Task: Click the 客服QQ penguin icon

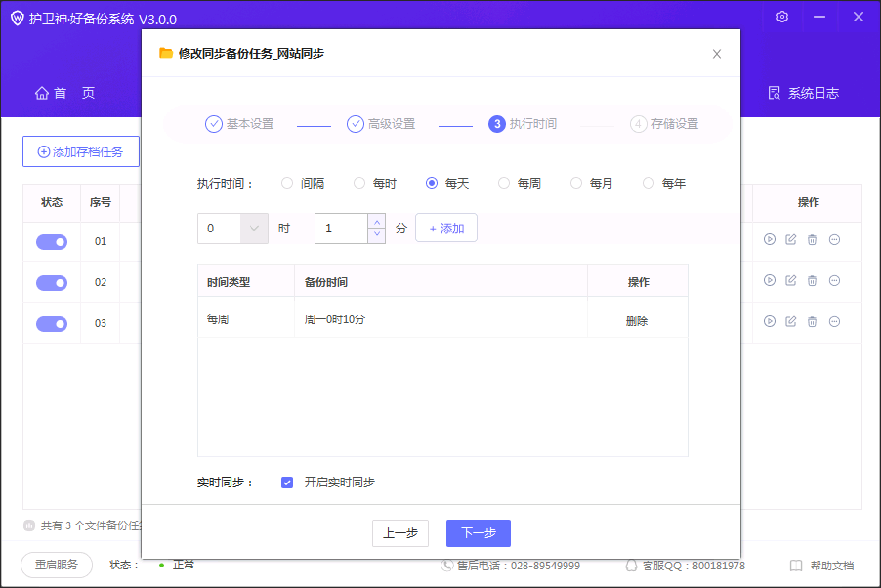Action: pyautogui.click(x=632, y=565)
